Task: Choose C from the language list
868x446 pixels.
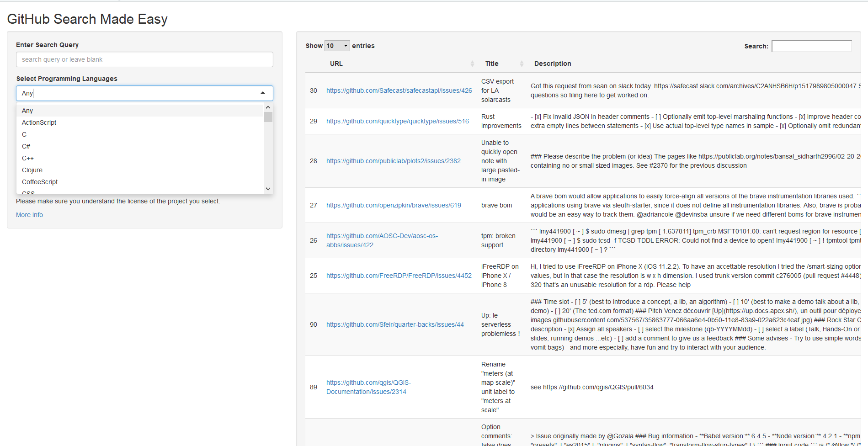Action: (140, 134)
